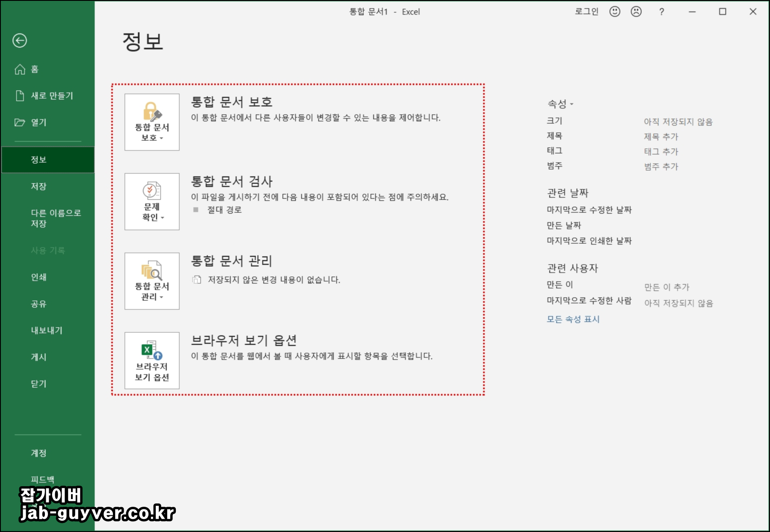Open the 문제 확인 dropdown button
Screen dimensions: 770x532
152,202
